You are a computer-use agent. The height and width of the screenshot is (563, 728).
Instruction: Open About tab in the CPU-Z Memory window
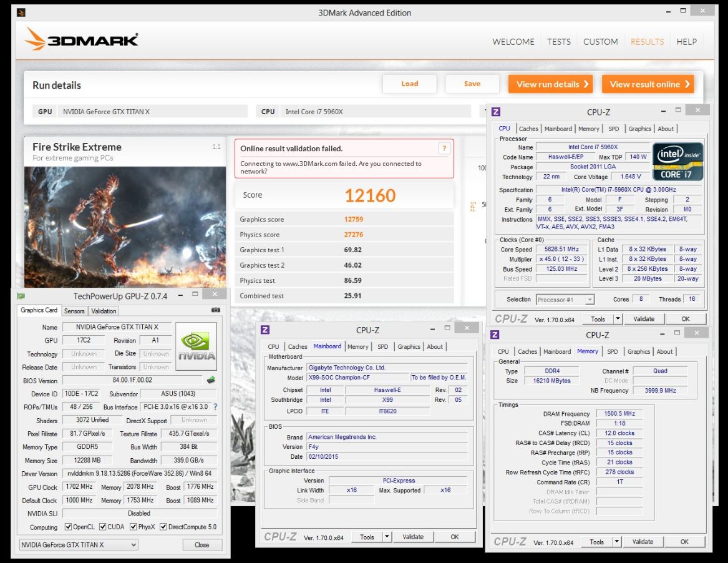point(664,351)
